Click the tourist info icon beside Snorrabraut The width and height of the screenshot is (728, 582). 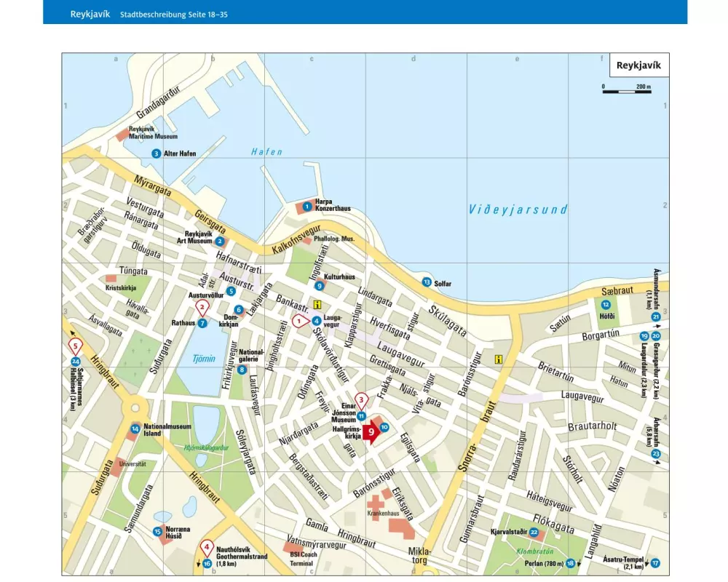[499, 359]
